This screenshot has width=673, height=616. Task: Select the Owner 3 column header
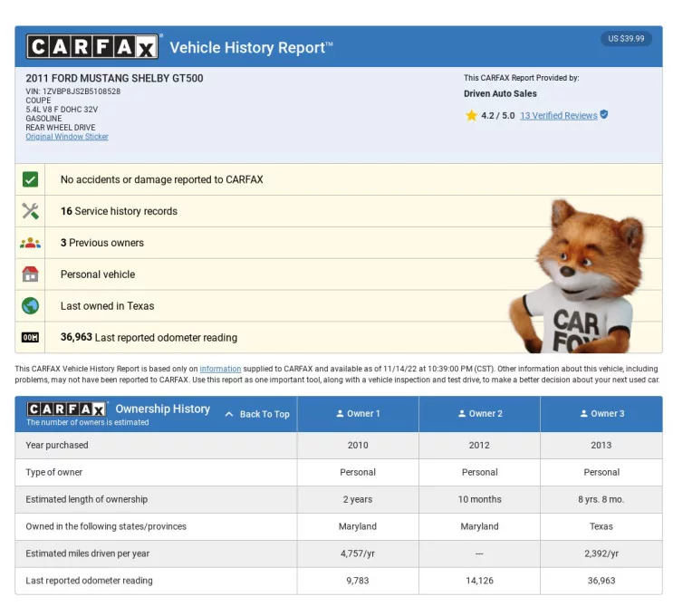point(601,414)
